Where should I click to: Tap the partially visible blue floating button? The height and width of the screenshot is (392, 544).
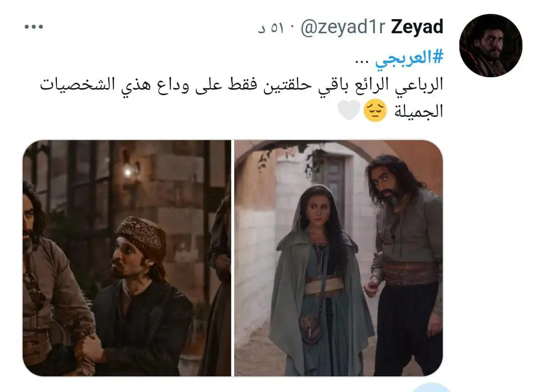pyautogui.click(x=432, y=387)
